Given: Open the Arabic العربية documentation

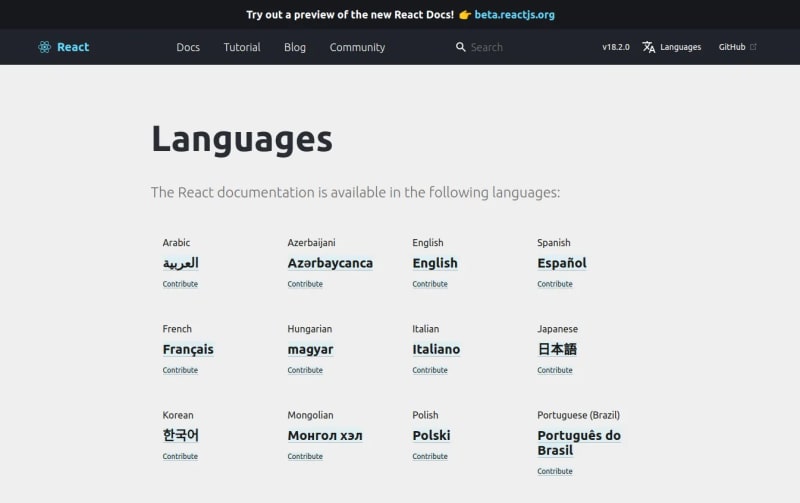Looking at the screenshot, I should 181,263.
